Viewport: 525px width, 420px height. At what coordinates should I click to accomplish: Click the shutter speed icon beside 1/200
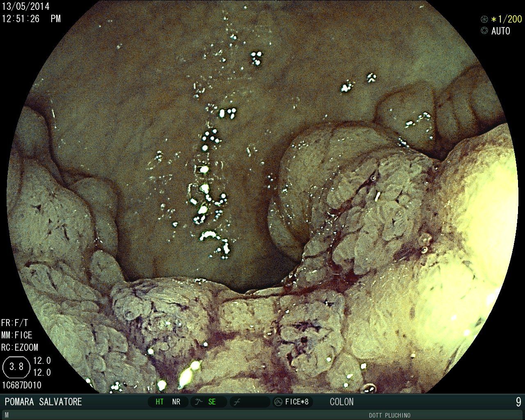click(484, 19)
